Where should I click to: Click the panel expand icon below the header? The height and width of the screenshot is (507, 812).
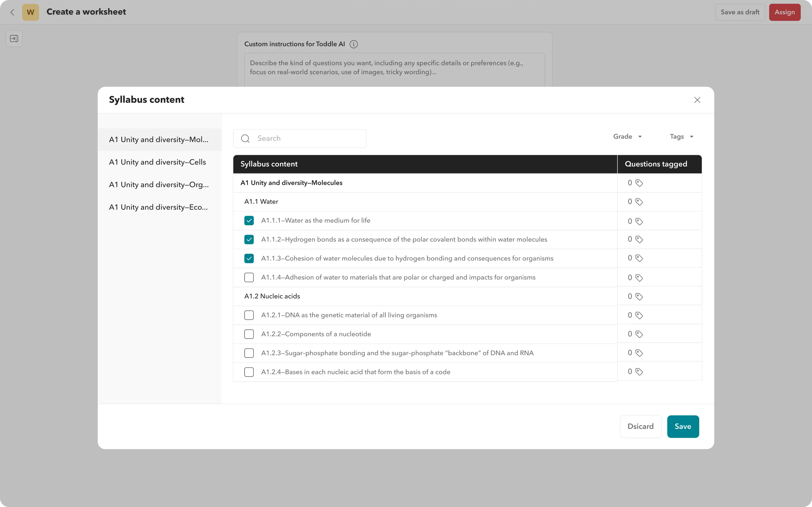[x=14, y=39]
